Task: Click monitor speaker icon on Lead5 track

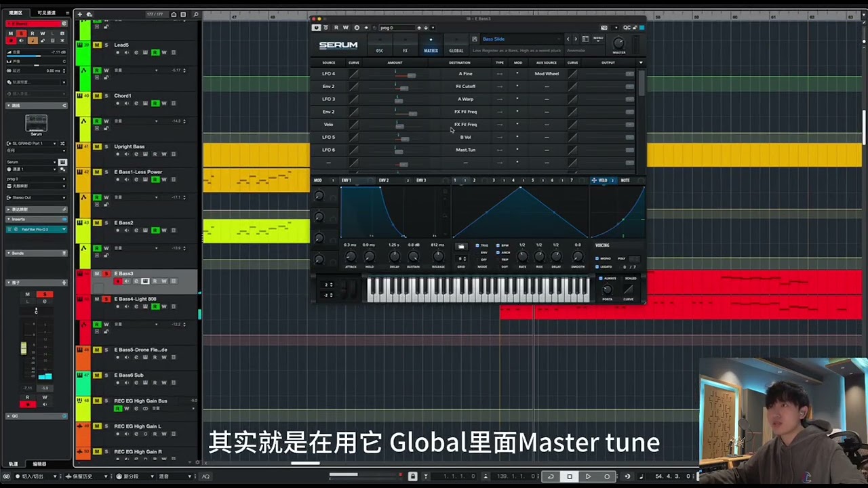Action: point(127,53)
